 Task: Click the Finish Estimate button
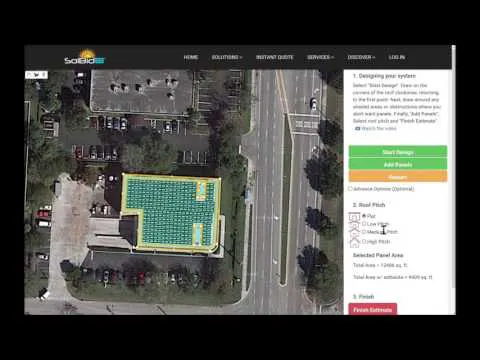pyautogui.click(x=373, y=310)
